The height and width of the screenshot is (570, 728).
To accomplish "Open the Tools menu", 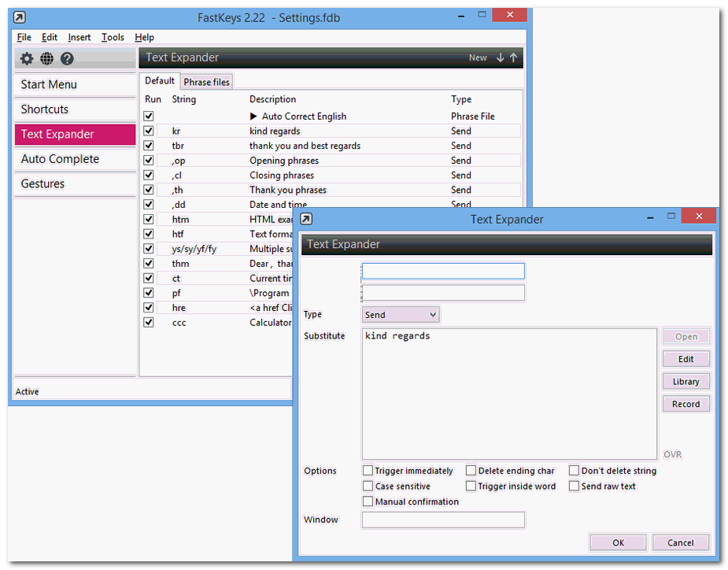I will click(113, 37).
